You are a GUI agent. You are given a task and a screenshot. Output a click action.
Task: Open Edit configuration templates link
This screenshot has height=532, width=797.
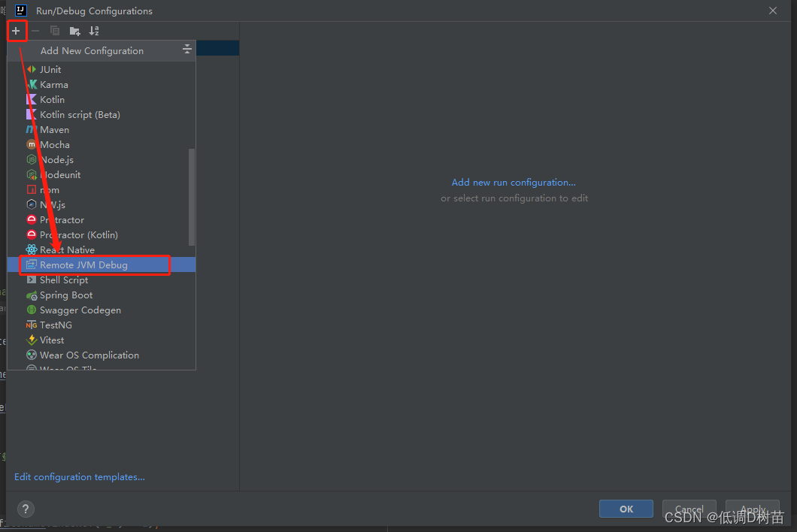pyautogui.click(x=79, y=476)
